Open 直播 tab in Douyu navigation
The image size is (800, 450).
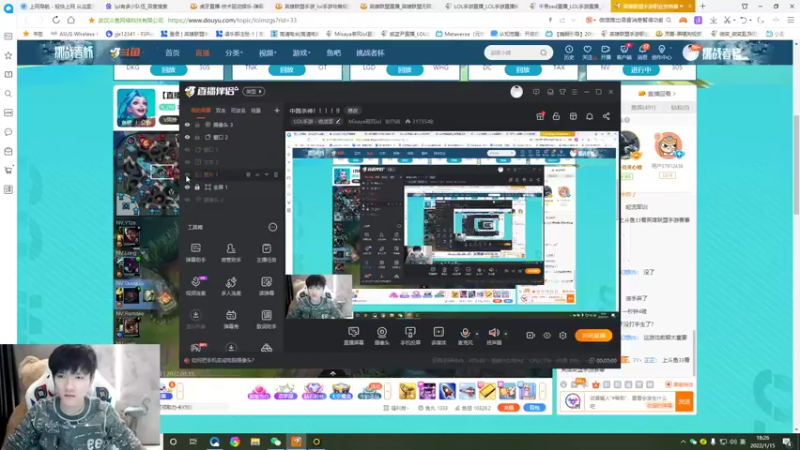point(202,53)
